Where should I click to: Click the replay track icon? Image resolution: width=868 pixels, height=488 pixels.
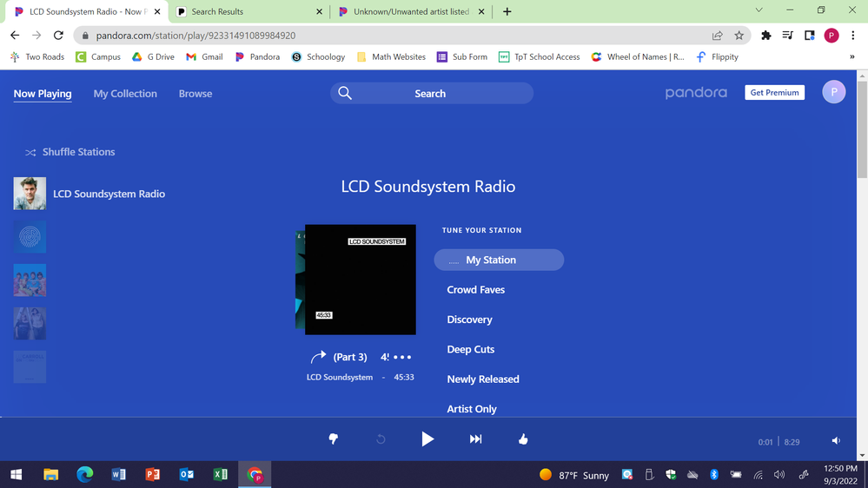tap(381, 439)
